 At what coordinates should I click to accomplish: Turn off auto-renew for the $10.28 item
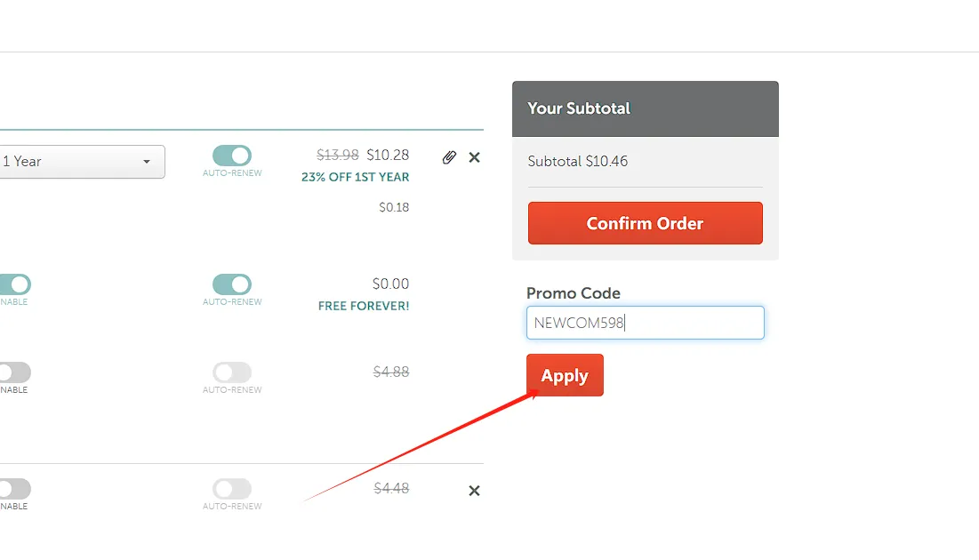tap(232, 156)
